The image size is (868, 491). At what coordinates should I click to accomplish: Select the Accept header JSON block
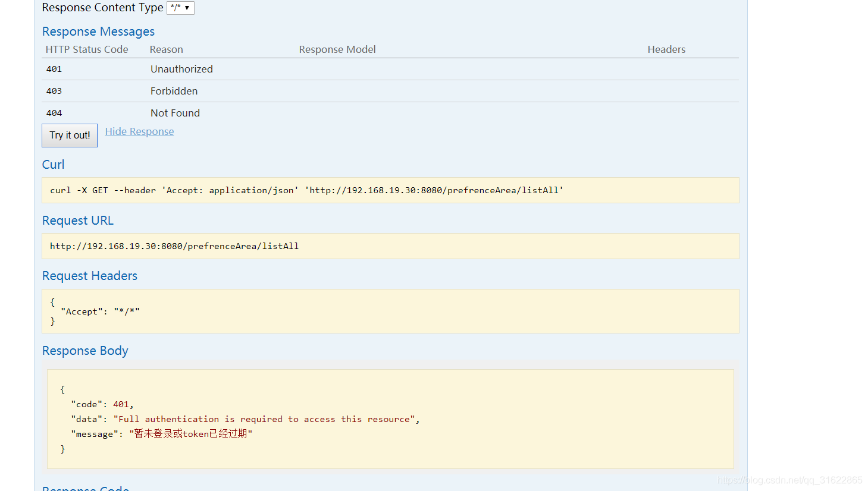390,311
